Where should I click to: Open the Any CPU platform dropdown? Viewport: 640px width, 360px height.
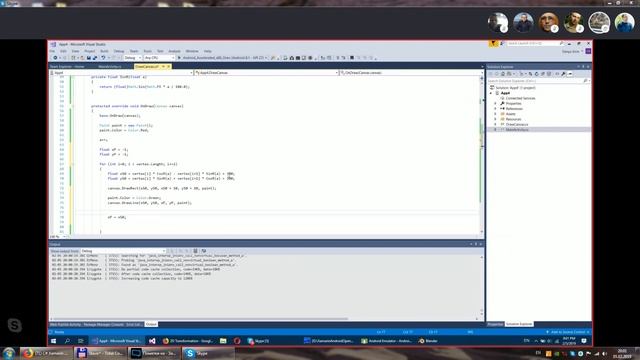(x=159, y=58)
